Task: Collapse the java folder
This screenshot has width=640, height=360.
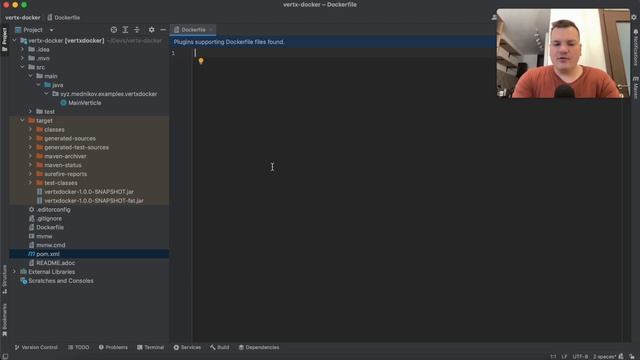Action: (x=38, y=85)
